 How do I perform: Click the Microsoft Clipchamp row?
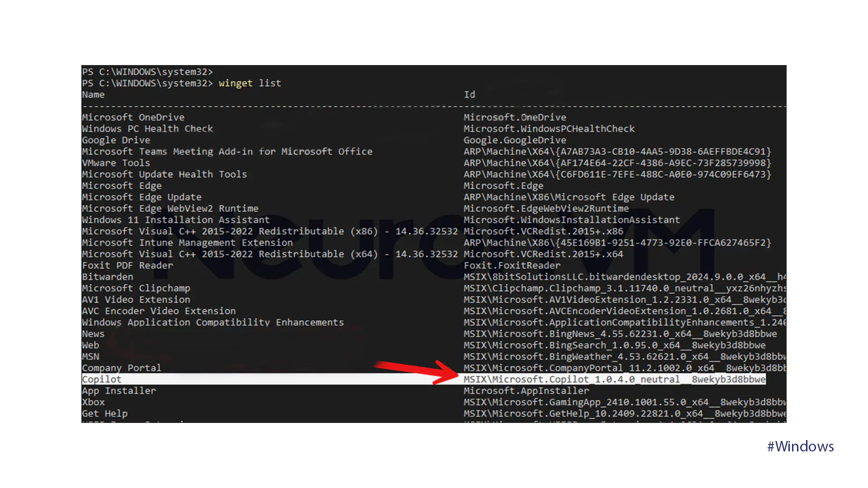[x=136, y=288]
